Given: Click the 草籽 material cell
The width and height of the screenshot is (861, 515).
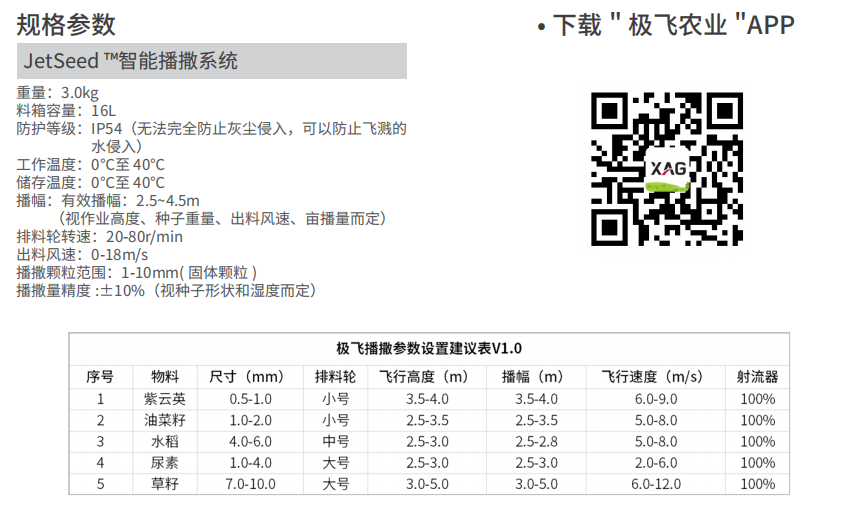Looking at the screenshot, I should 165,484.
